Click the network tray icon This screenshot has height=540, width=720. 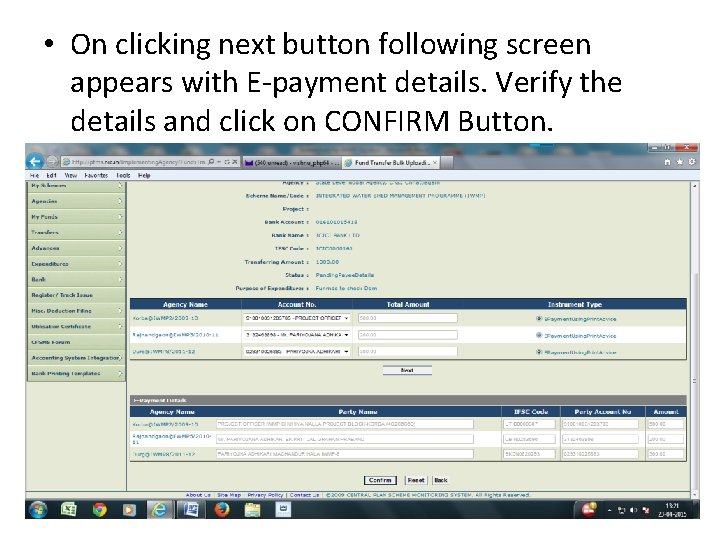(622, 510)
